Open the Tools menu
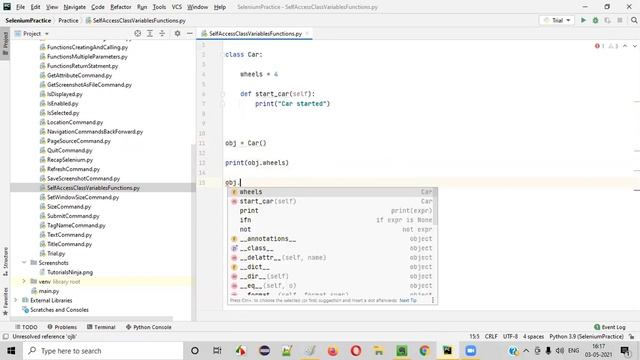This screenshot has width=640, height=360. click(x=159, y=7)
